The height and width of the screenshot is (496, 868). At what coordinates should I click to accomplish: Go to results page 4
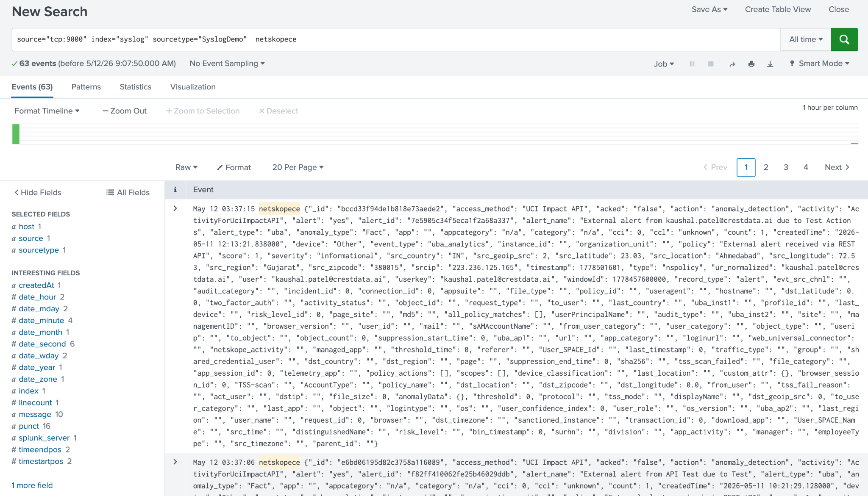coord(806,167)
